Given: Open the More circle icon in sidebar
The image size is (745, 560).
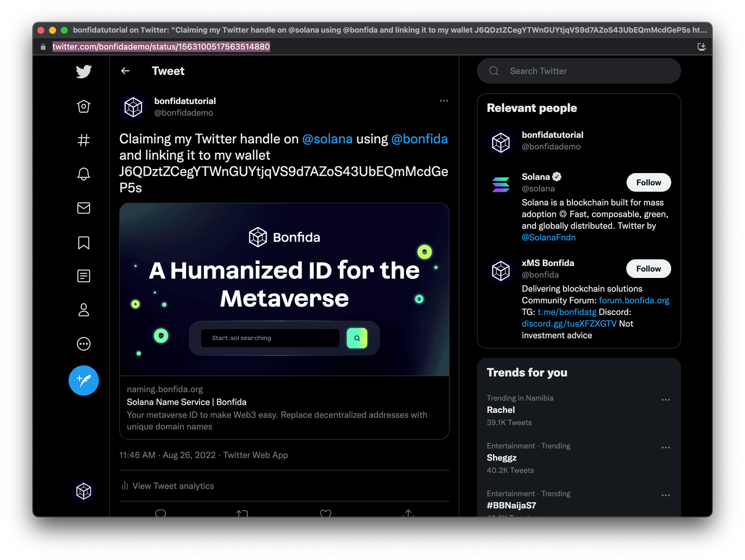Looking at the screenshot, I should [x=83, y=343].
